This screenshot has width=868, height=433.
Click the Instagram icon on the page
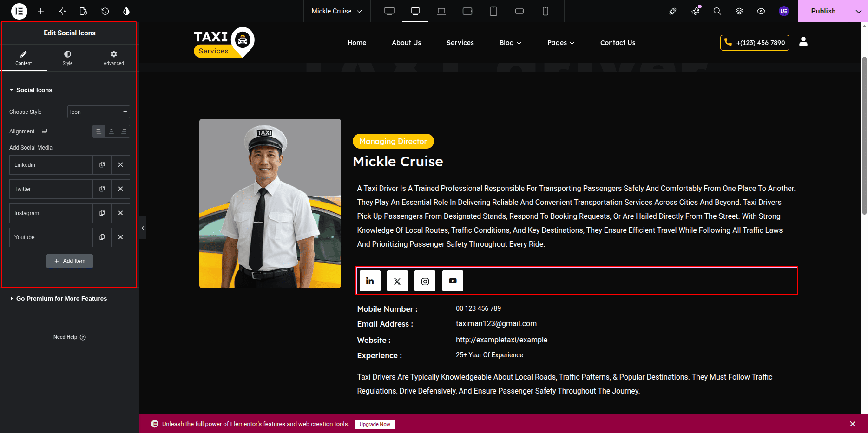tap(425, 281)
